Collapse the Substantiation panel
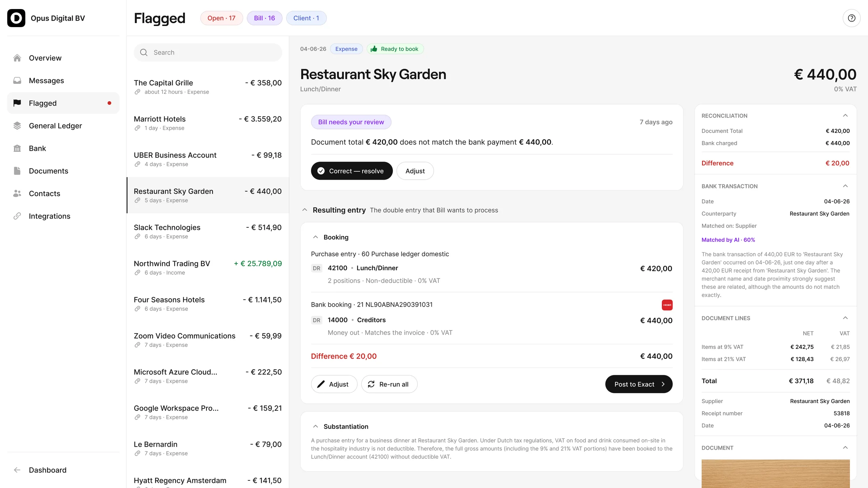The image size is (868, 488). (315, 427)
